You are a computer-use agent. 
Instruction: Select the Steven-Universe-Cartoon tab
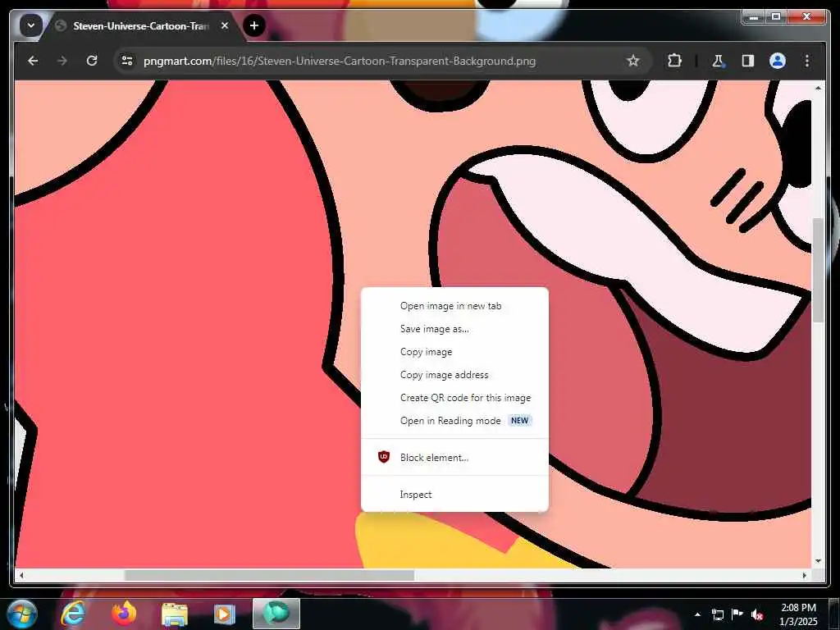142,25
